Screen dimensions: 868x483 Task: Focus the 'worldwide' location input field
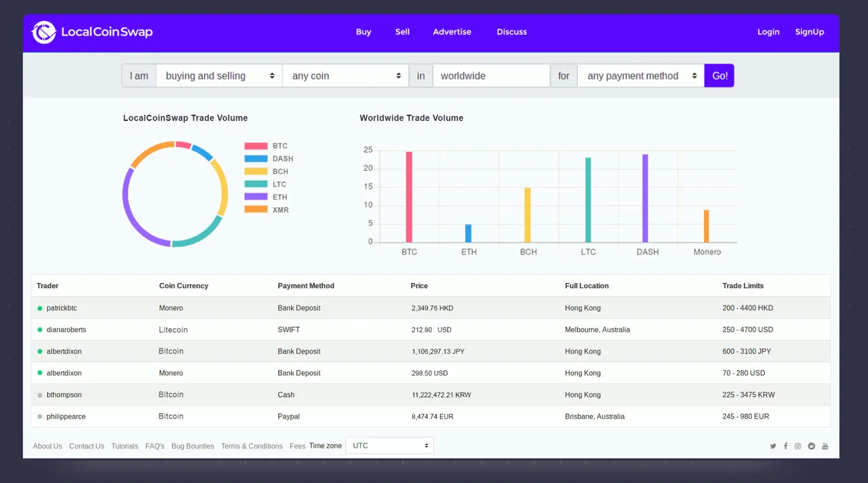point(491,76)
